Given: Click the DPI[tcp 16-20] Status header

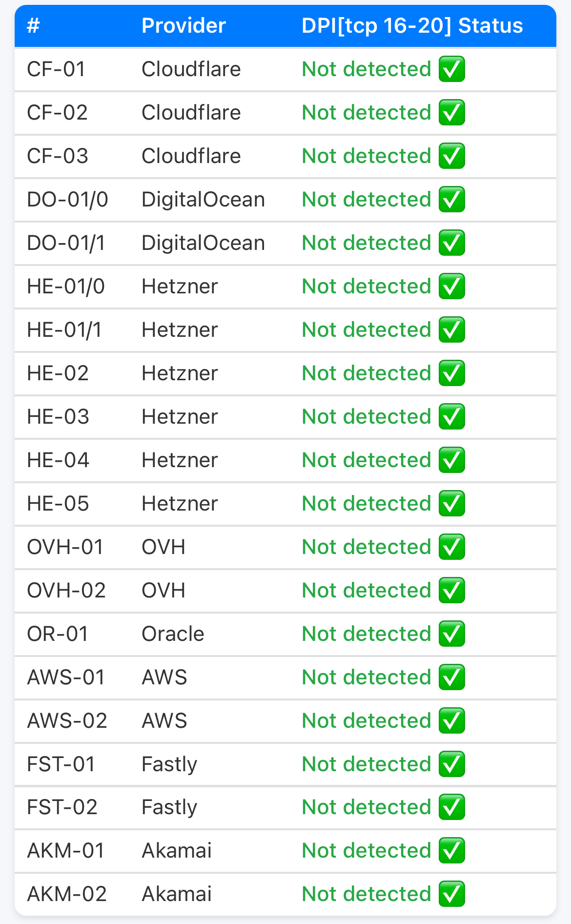Looking at the screenshot, I should [412, 26].
